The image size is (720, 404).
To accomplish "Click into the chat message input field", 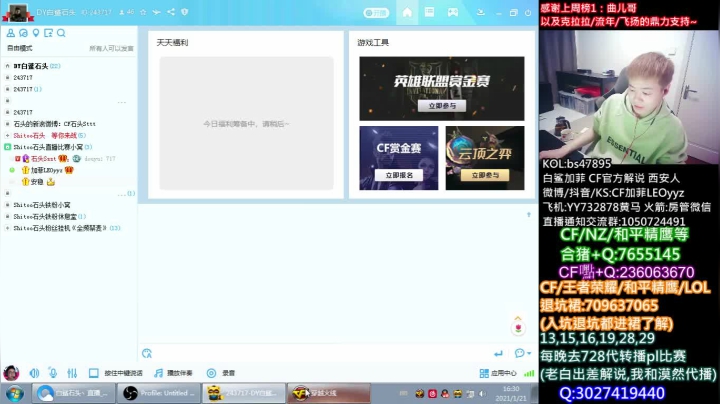I will tap(321, 353).
